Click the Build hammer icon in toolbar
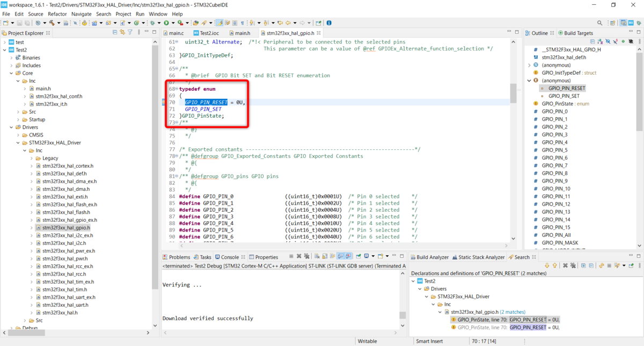 52,23
